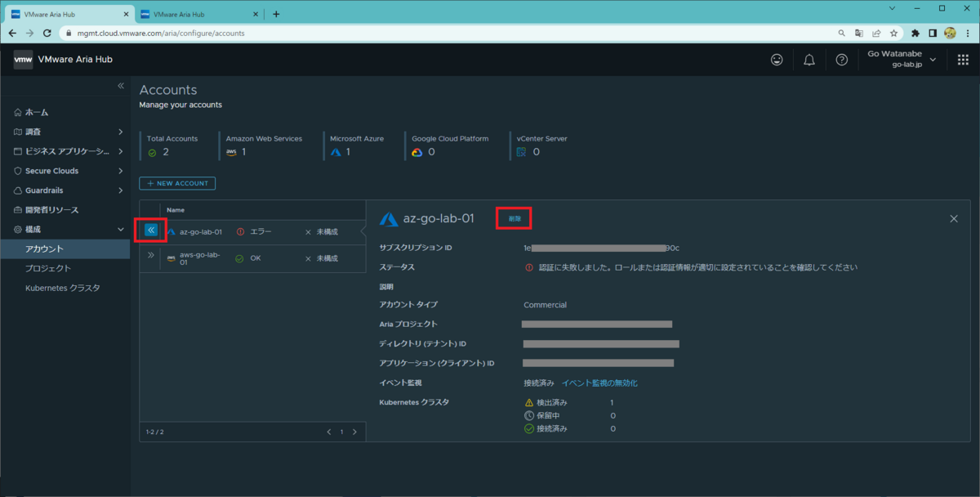Click the error status icon for az-go-lab-01

click(240, 232)
